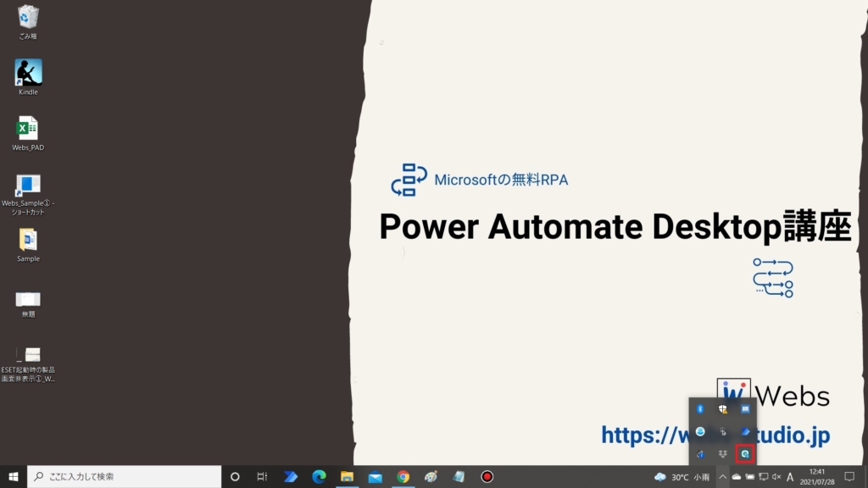The width and height of the screenshot is (868, 488).
Task: Click the round blue-white icon in tray popup
Action: click(x=700, y=431)
